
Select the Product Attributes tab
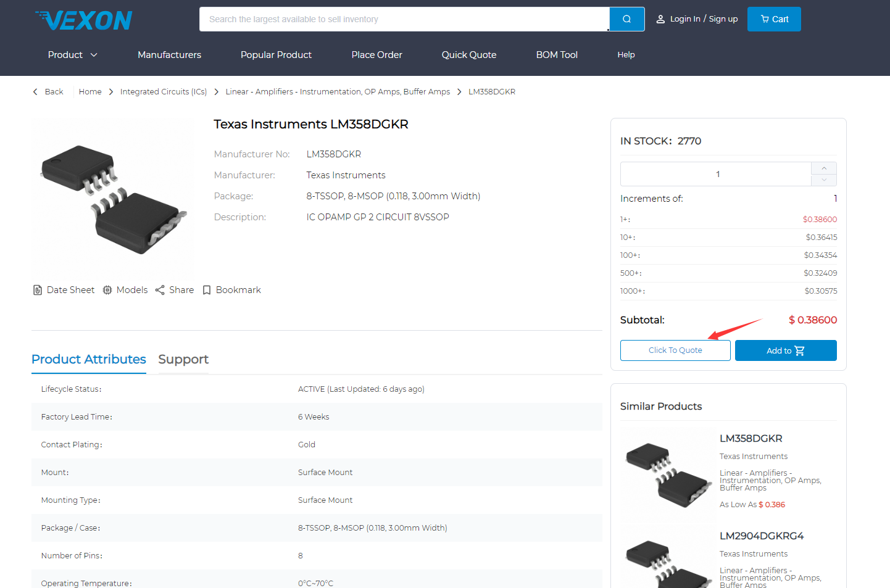89,359
